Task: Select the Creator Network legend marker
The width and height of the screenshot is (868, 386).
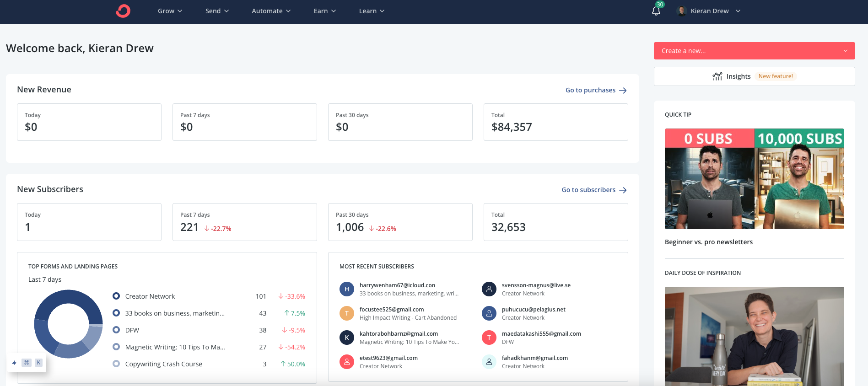Action: 116,296
